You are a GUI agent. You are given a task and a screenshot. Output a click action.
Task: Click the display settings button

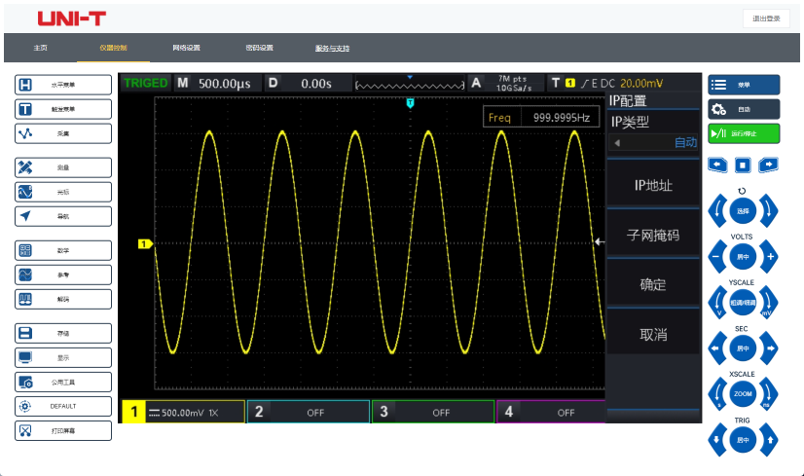click(x=62, y=357)
